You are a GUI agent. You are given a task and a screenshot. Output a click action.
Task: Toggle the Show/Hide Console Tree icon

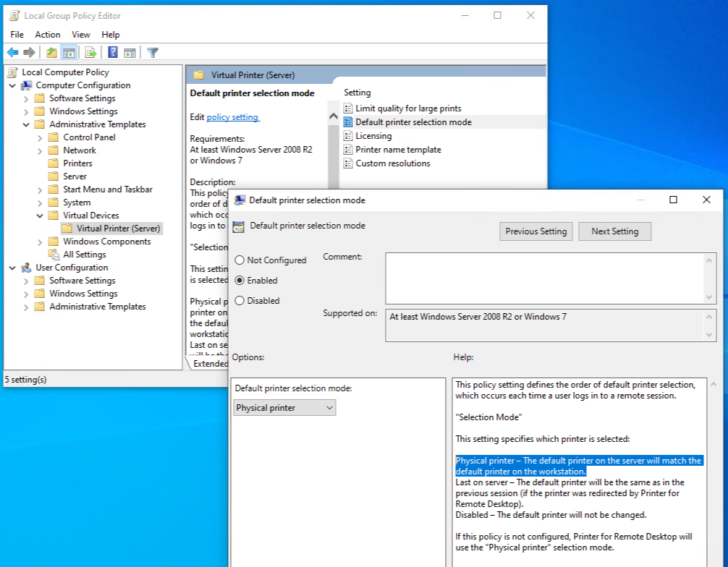click(x=69, y=52)
